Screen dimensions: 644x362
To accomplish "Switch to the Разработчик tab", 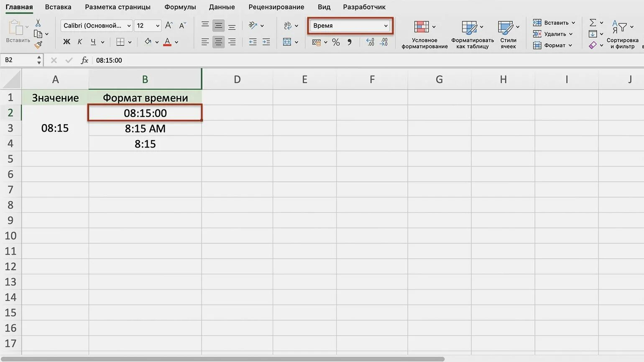I will click(364, 7).
